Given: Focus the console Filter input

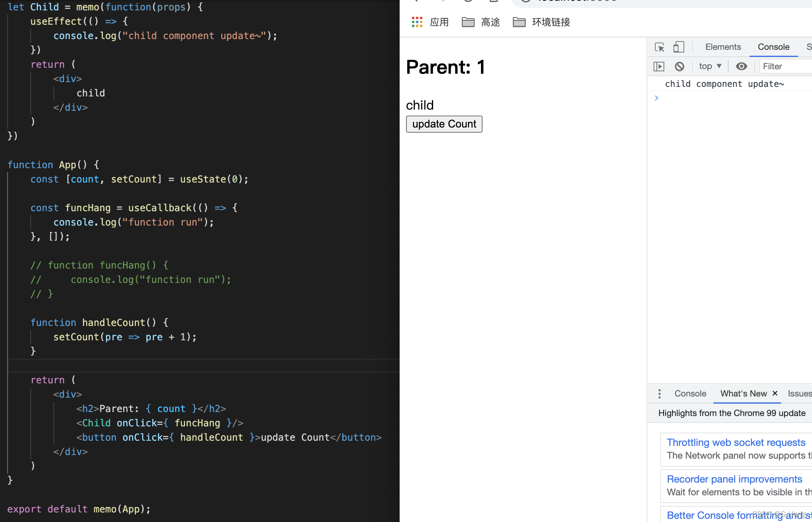Looking at the screenshot, I should 786,66.
